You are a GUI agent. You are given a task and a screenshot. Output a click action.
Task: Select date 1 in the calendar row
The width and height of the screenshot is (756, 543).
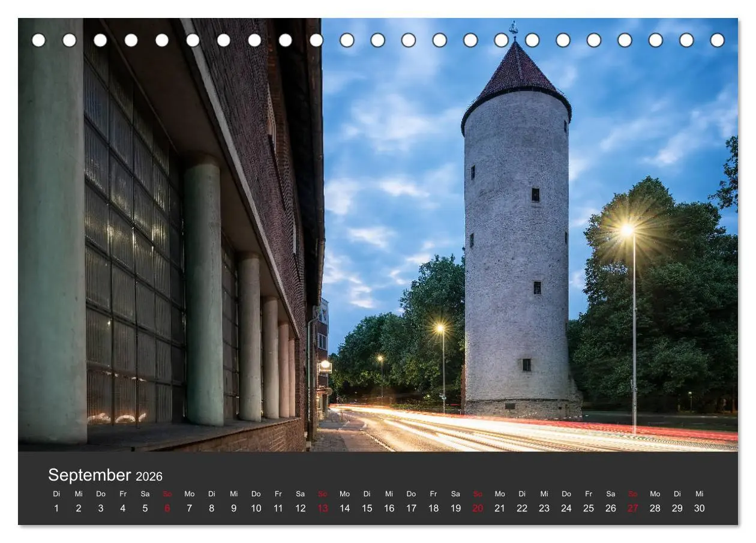point(56,508)
